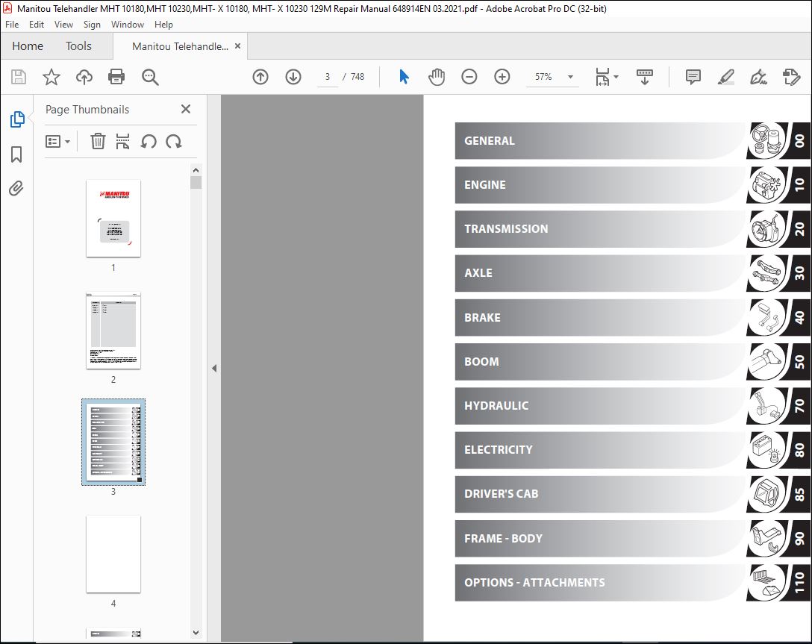Open the Attachments paperclip panel
Screen dimensions: 812x644
16,188
